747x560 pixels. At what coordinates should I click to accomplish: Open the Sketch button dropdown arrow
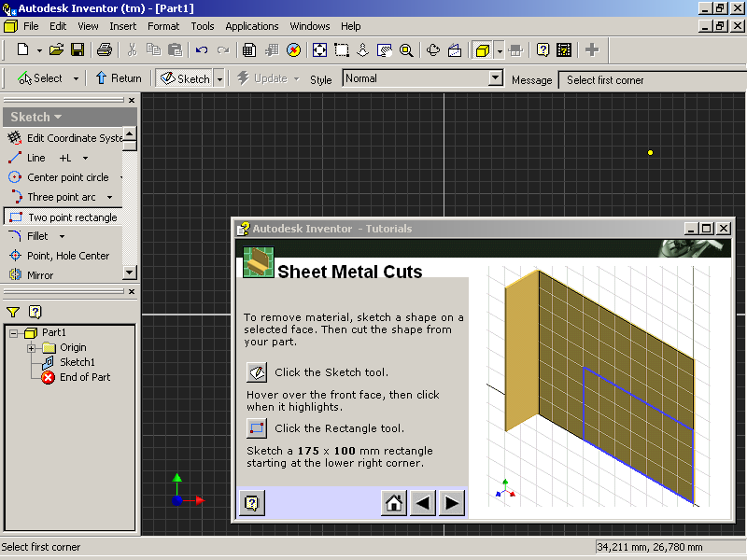point(219,78)
